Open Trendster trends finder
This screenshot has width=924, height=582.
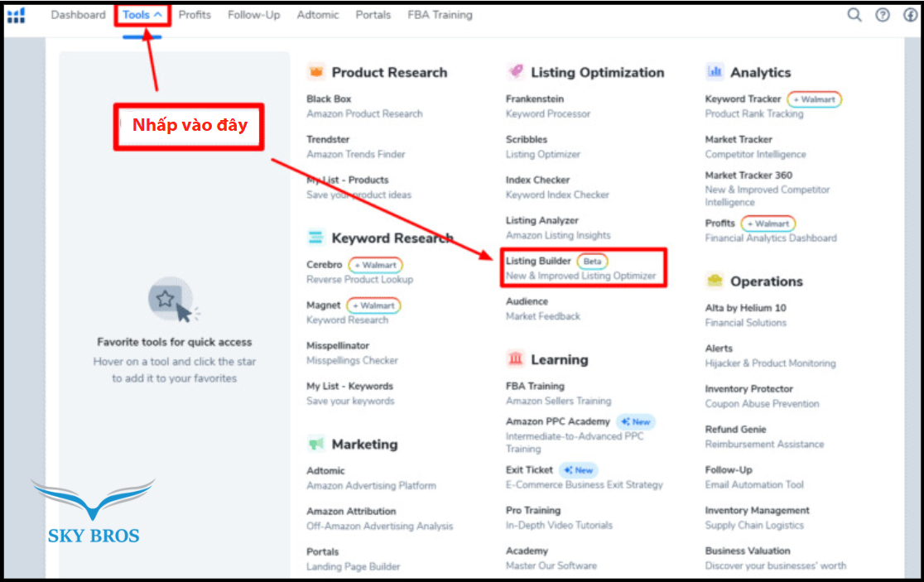click(328, 139)
